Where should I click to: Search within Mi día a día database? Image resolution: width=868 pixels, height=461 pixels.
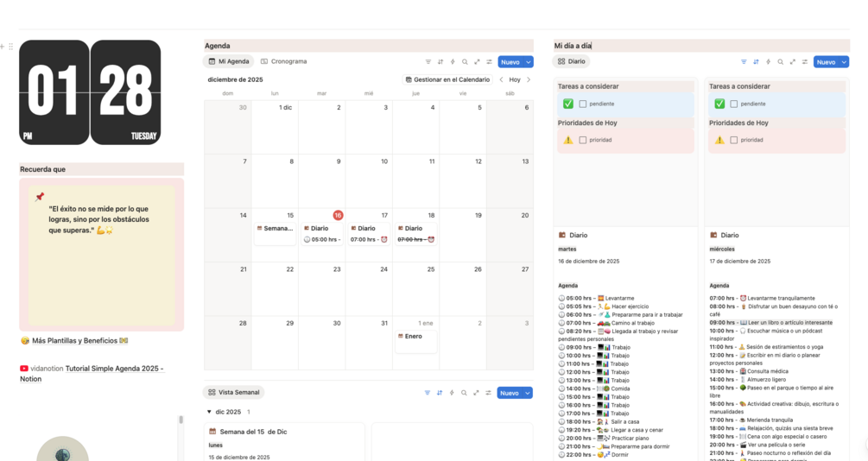[x=780, y=62]
